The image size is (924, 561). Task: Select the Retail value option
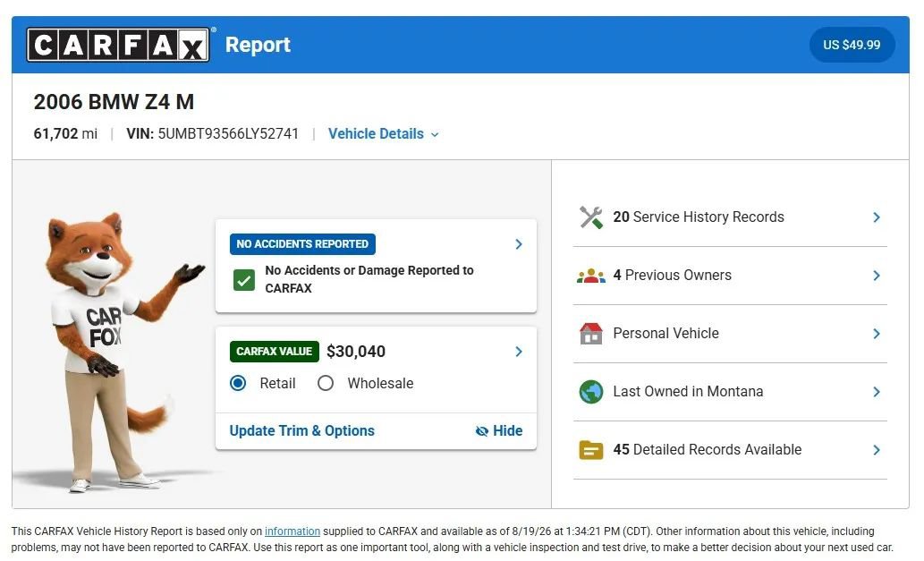pos(238,384)
